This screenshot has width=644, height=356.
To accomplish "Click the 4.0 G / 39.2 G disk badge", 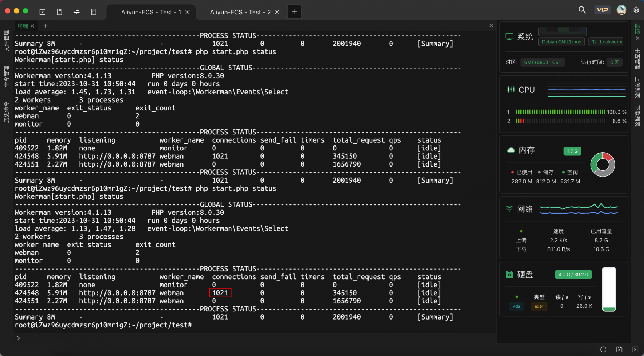I will (574, 275).
